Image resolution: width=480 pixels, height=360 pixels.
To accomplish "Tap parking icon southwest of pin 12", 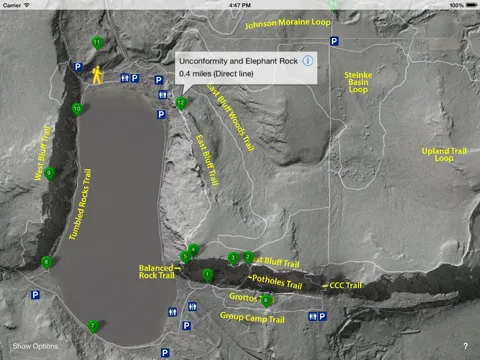I will tap(161, 115).
